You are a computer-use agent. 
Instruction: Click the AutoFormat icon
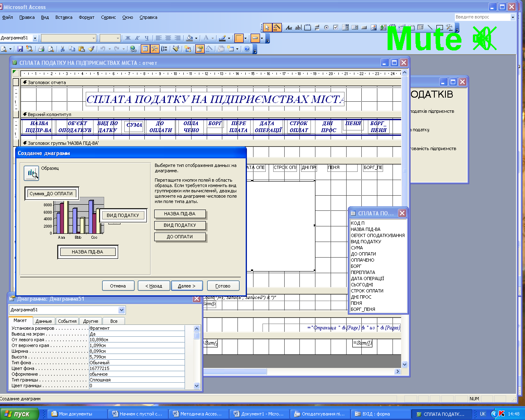176,49
